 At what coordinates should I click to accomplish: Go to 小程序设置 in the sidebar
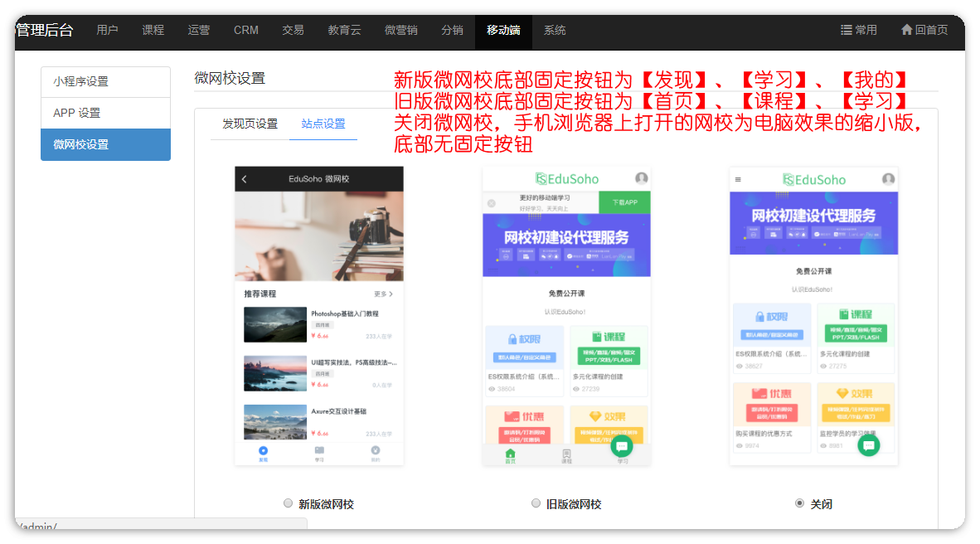click(x=105, y=82)
